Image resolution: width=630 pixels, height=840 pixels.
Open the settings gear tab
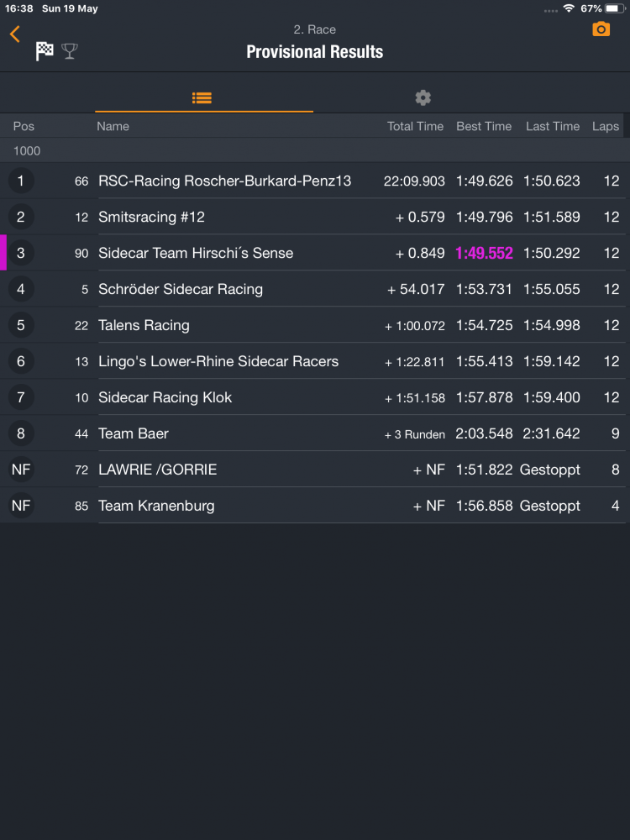tap(423, 97)
